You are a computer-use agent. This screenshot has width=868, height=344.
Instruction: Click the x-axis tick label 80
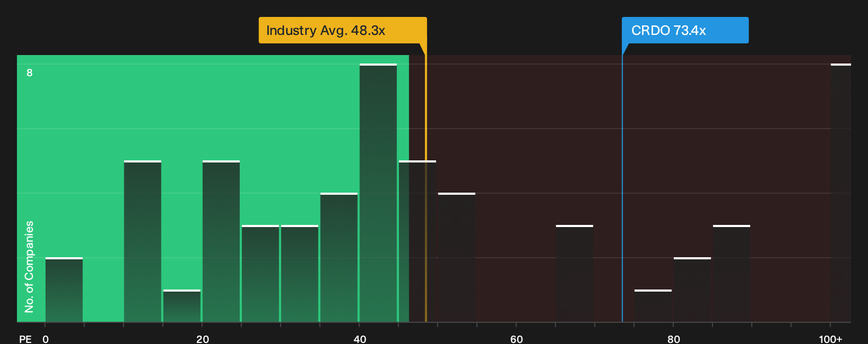coord(674,339)
